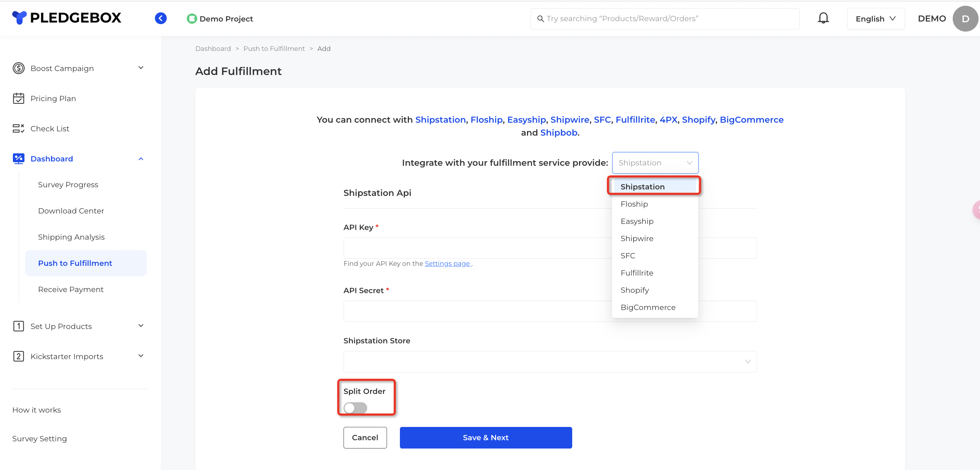This screenshot has height=470, width=980.
Task: Select BigCommerce from provider list
Action: tap(654, 307)
